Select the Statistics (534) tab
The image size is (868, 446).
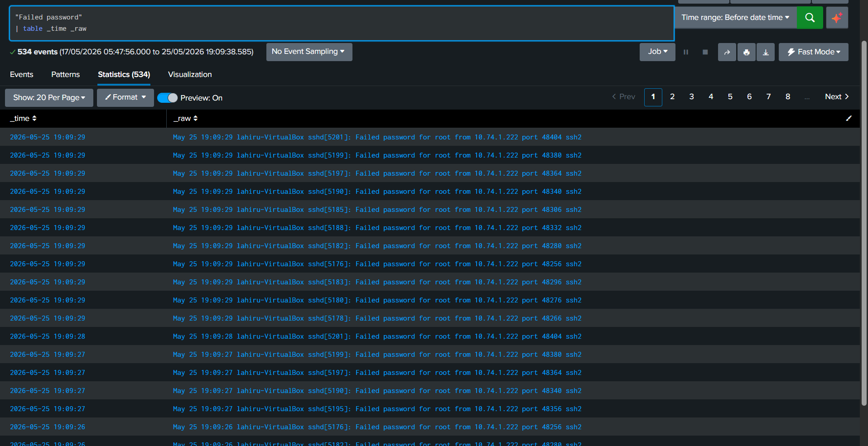click(x=124, y=75)
